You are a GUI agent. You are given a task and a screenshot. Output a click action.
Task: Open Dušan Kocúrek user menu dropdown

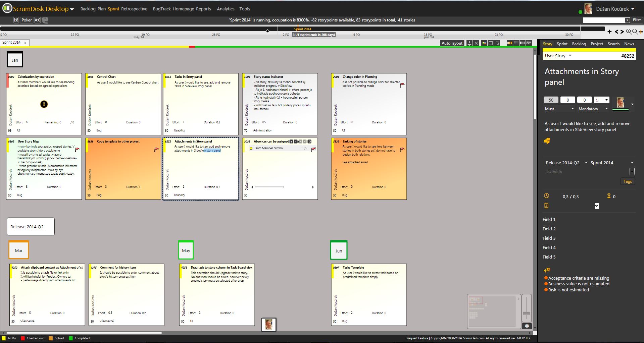pos(633,9)
